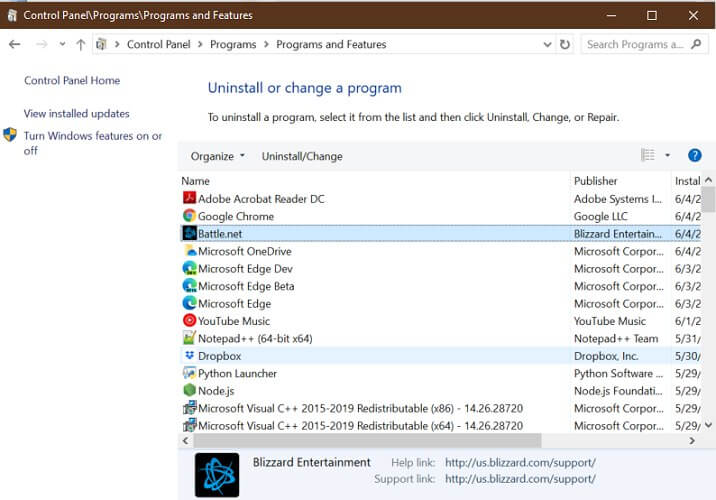The image size is (716, 500).
Task: Open View installed updates link
Action: pyautogui.click(x=77, y=113)
